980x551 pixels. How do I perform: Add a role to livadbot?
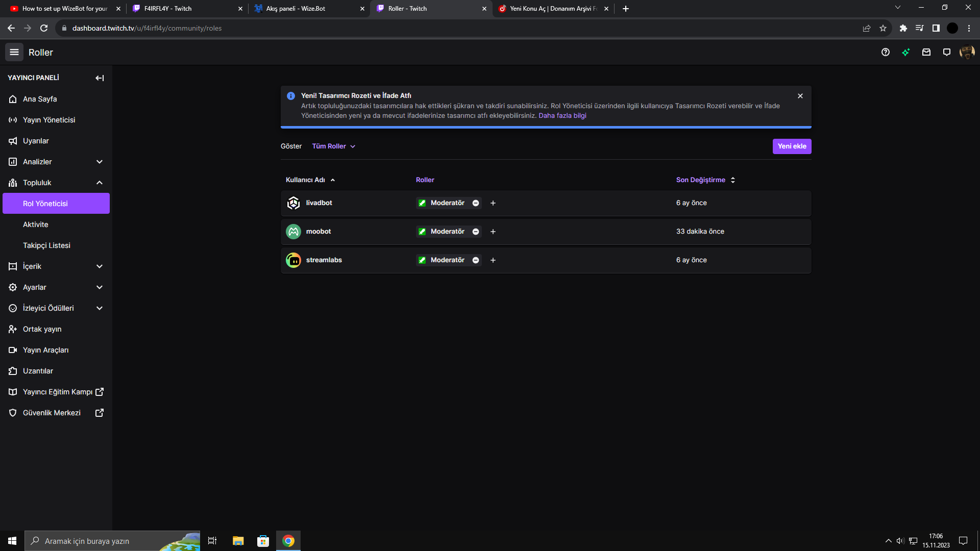493,203
